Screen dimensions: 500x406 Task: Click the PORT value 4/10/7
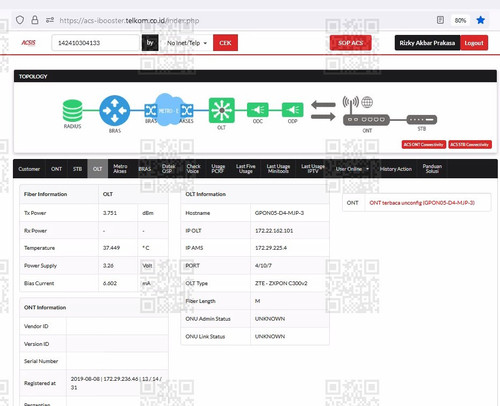263,266
